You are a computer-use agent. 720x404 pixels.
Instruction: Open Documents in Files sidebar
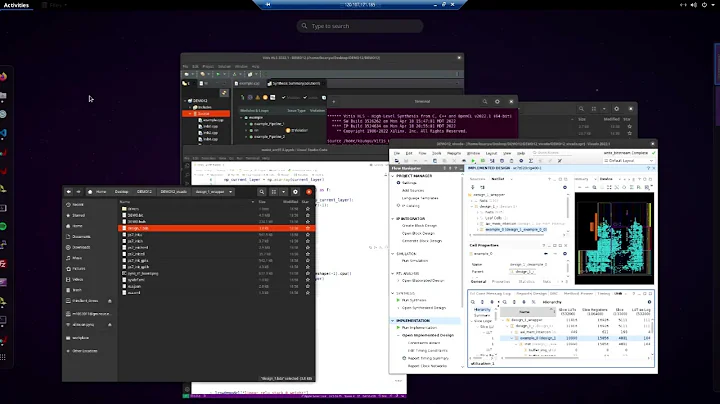81,236
